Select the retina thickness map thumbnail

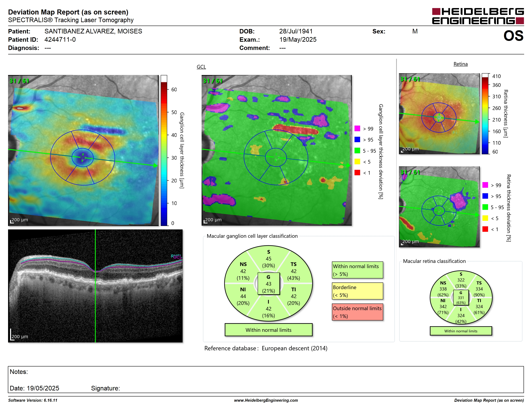pyautogui.click(x=439, y=114)
